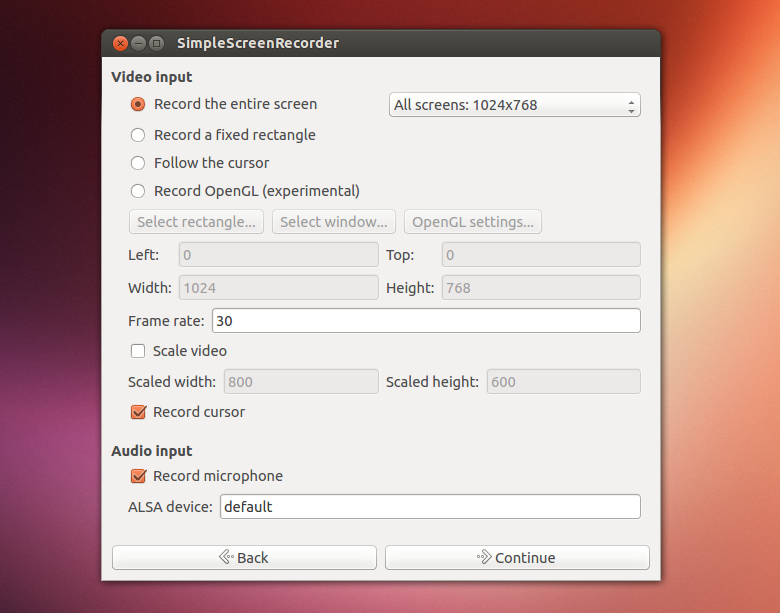The image size is (780, 613).
Task: Minimize the SimpleScreenRecorder window
Action: [138, 43]
